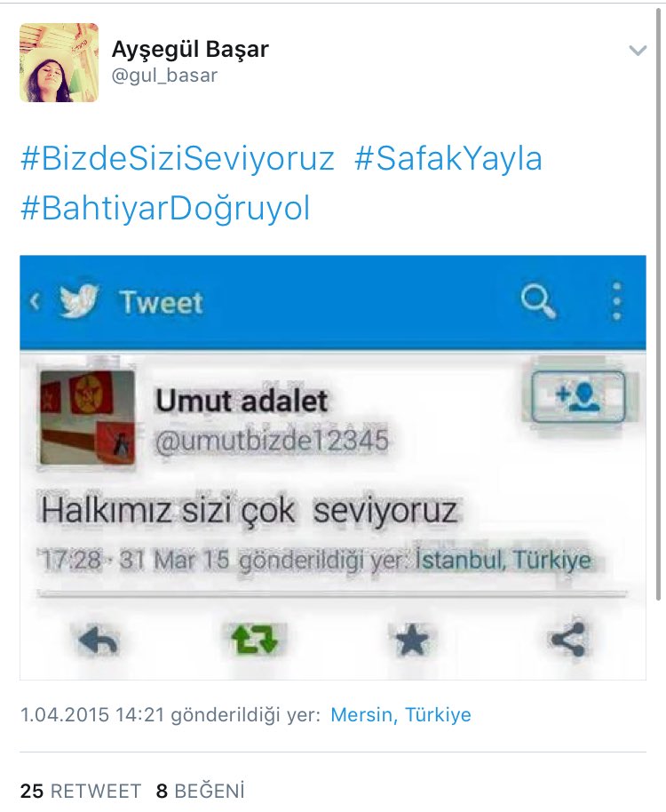Tap the share icon
The image size is (666, 812).
pyautogui.click(x=567, y=640)
